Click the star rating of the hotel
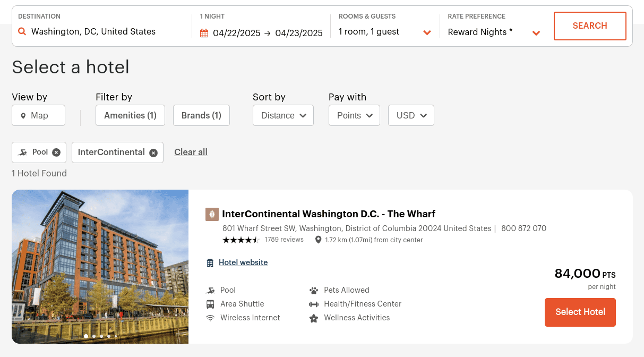 [241, 240]
